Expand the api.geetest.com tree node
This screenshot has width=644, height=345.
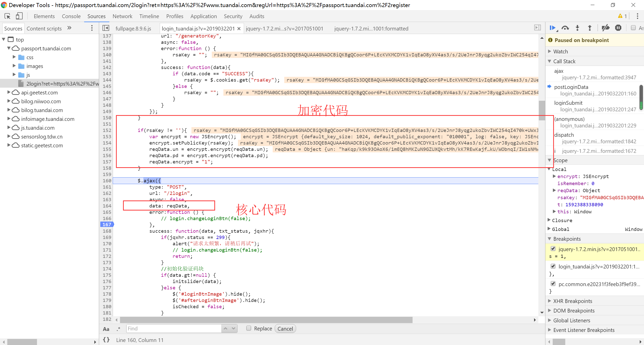point(9,92)
